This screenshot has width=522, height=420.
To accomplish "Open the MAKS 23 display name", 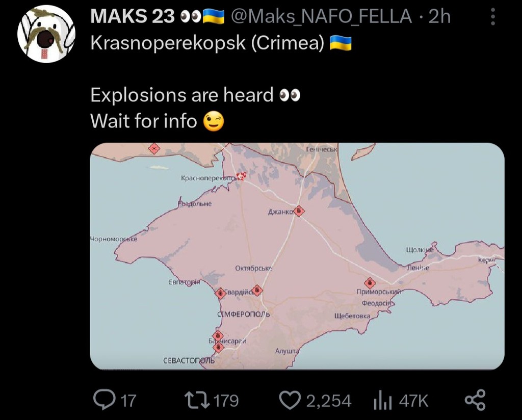I will click(133, 17).
